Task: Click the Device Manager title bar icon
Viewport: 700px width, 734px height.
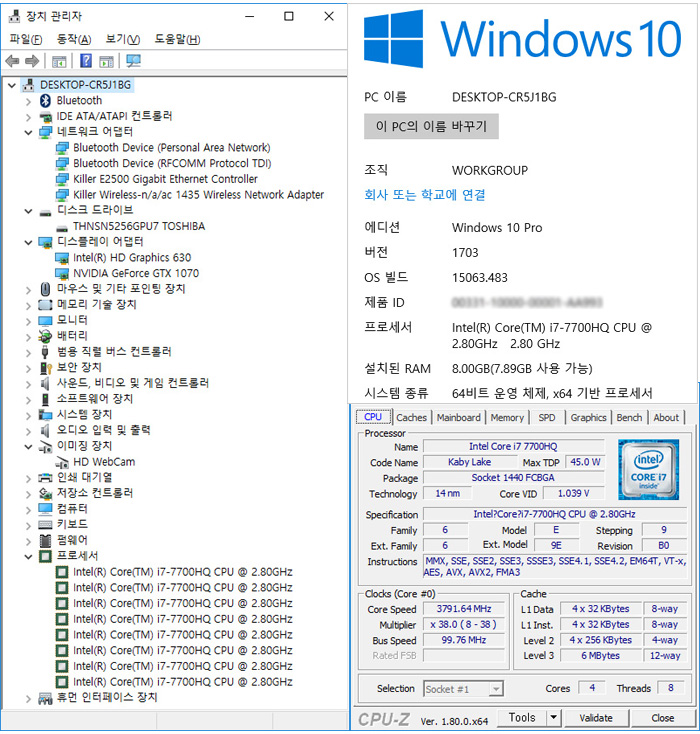Action: 15,16
